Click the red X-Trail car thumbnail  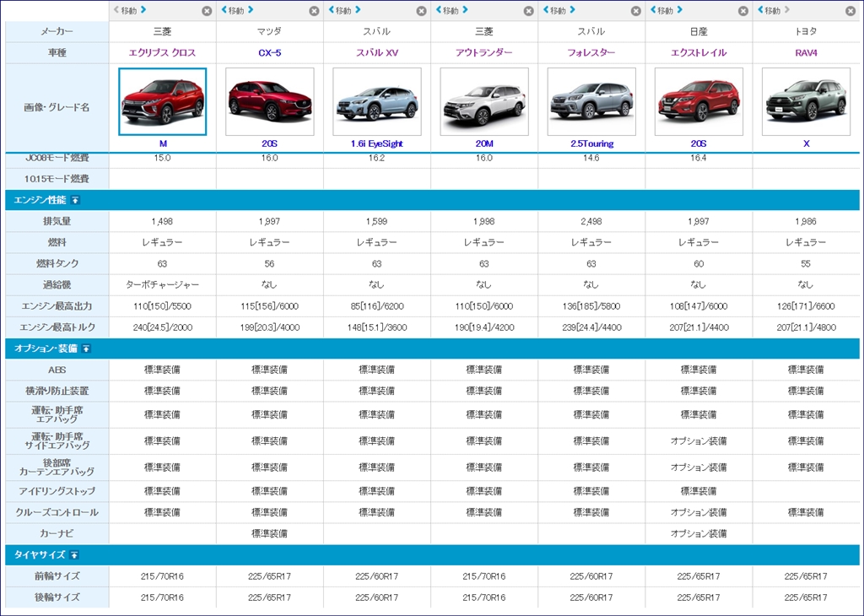pyautogui.click(x=699, y=101)
